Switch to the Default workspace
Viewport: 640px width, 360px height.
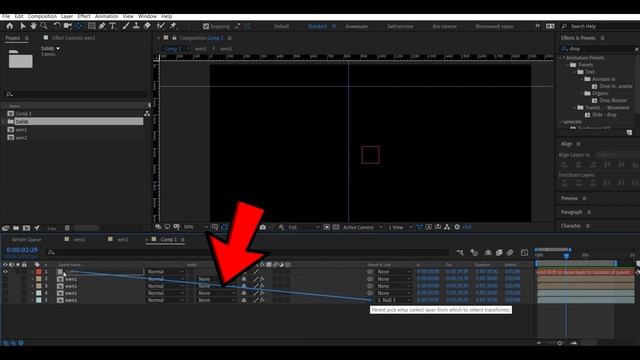[281, 26]
